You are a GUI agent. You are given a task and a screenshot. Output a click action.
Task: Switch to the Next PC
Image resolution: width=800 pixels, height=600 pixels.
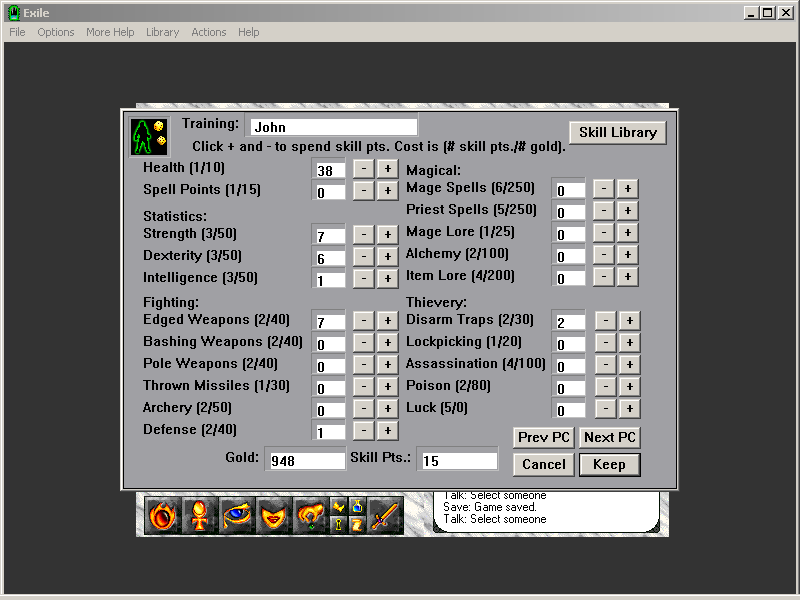611,437
